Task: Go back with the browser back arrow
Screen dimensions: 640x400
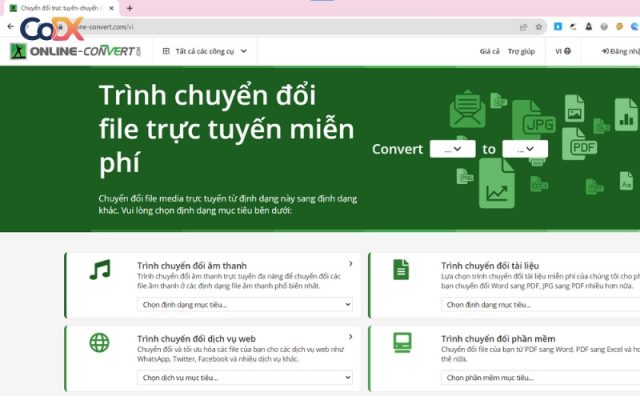Action: pos(11,27)
